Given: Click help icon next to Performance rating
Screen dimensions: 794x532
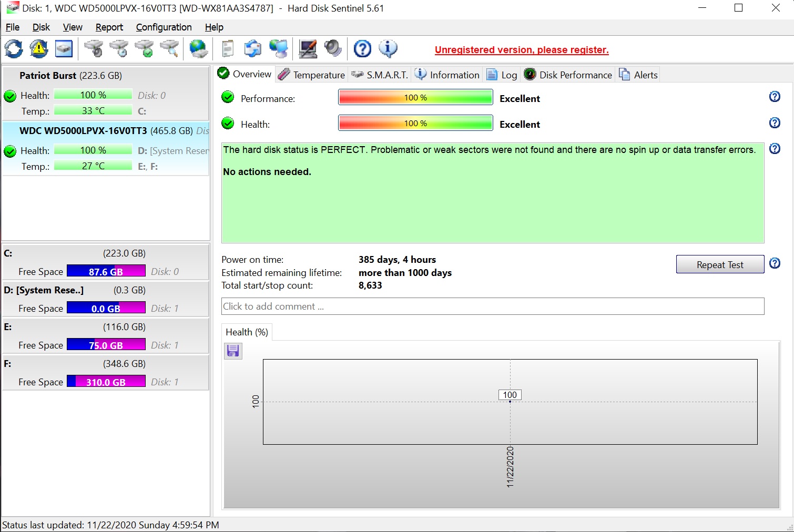Looking at the screenshot, I should click(x=775, y=97).
